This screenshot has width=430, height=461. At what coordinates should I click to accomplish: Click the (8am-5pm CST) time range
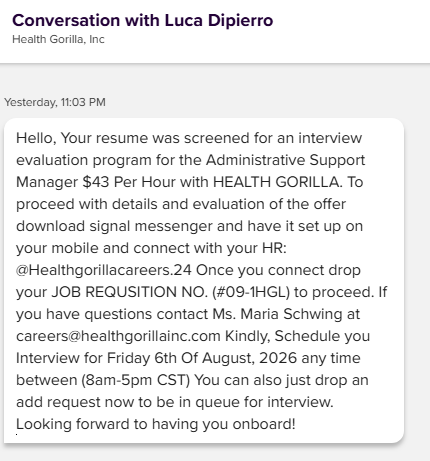(136, 380)
